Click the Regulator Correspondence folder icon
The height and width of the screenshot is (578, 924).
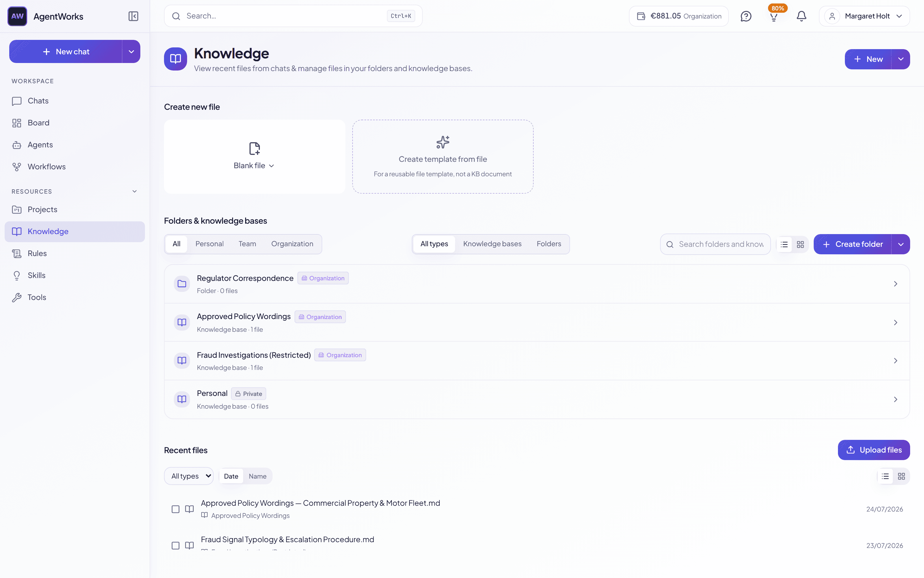pos(182,284)
